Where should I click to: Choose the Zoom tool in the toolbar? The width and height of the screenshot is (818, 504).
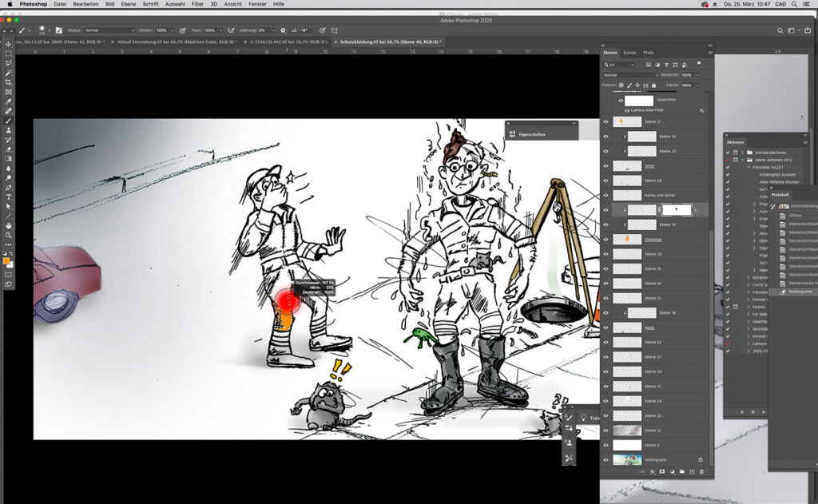[9, 235]
